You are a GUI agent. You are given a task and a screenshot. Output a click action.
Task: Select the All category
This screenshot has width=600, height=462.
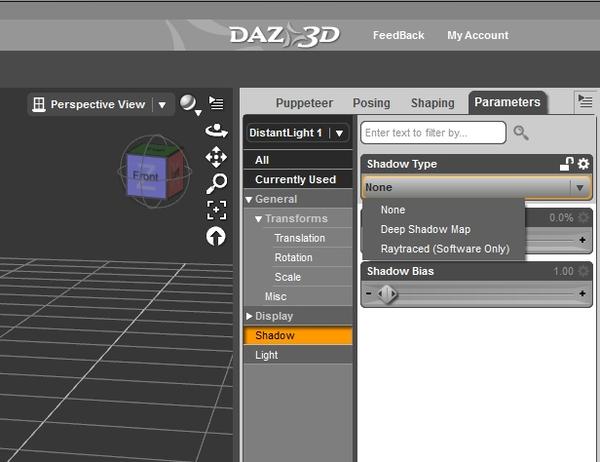coord(298,160)
